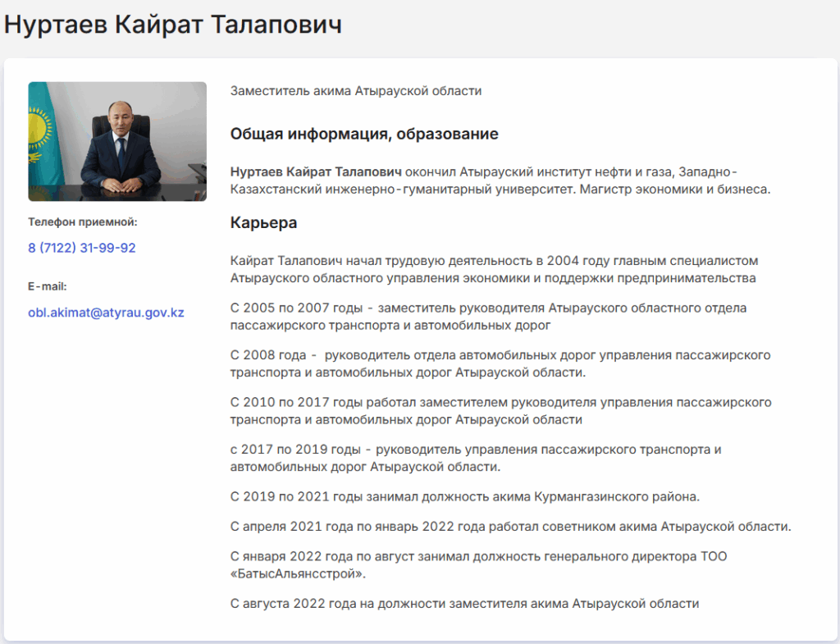Viewport: 840px width, 644px height.
Task: Click the 'с 2017 по 2019 годы' entry
Action: (476, 459)
